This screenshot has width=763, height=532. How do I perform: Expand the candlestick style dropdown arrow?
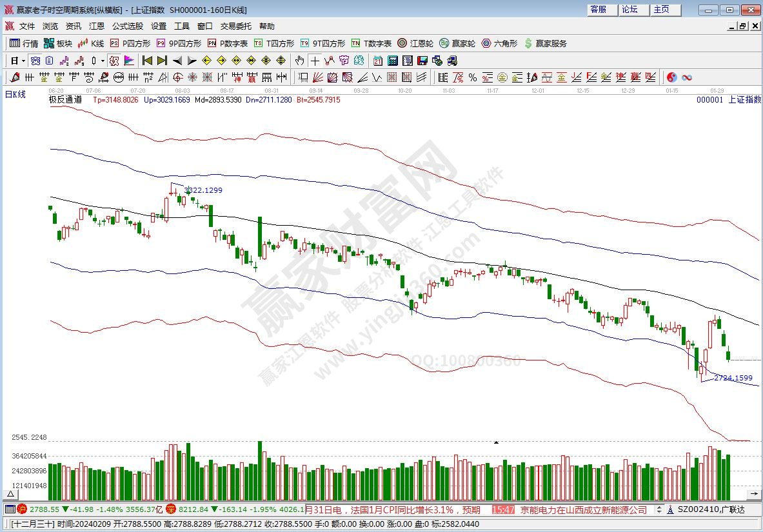coord(103,61)
